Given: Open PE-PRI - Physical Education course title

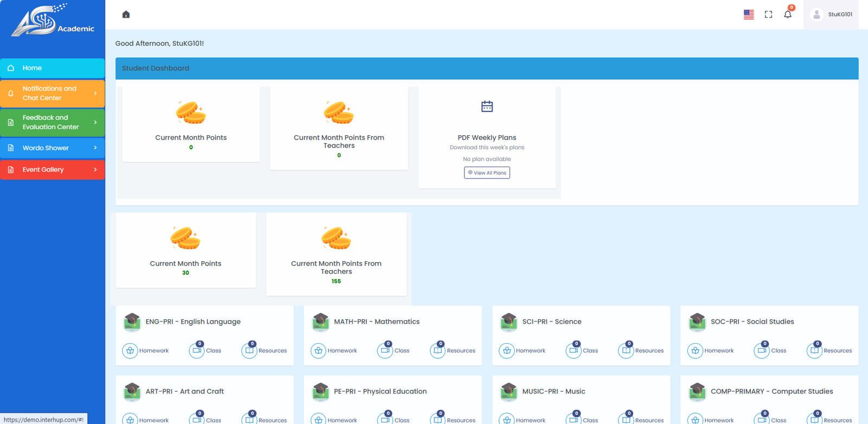Looking at the screenshot, I should point(380,391).
